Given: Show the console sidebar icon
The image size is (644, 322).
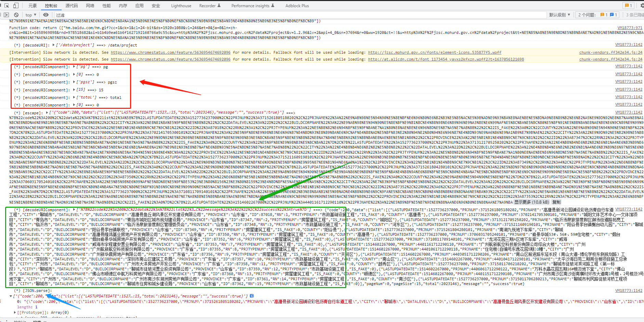Looking at the screenshot, I should [7, 15].
